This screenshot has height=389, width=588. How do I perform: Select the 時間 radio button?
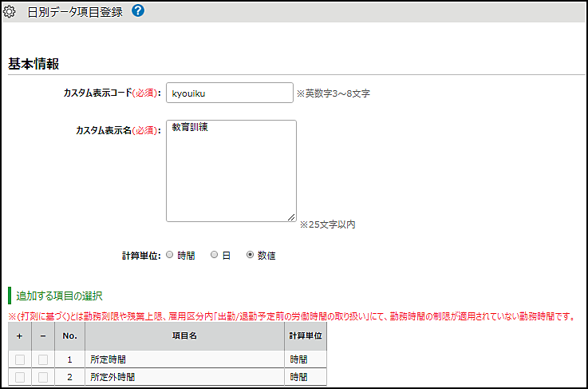169,255
